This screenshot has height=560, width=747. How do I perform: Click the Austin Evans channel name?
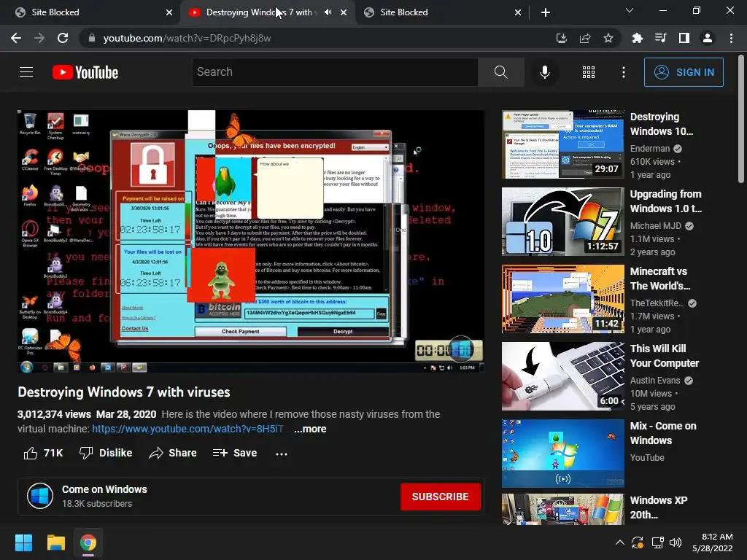[x=655, y=380]
